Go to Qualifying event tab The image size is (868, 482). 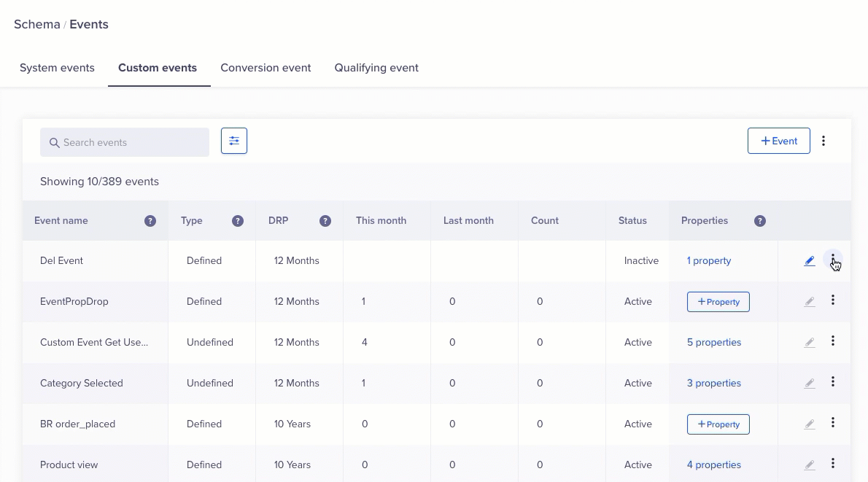(x=376, y=68)
